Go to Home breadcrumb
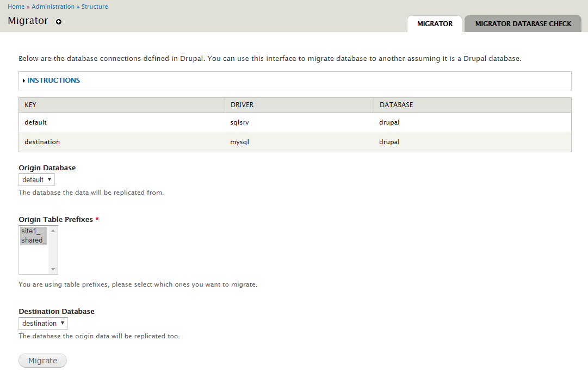The width and height of the screenshot is (588, 378). (16, 7)
